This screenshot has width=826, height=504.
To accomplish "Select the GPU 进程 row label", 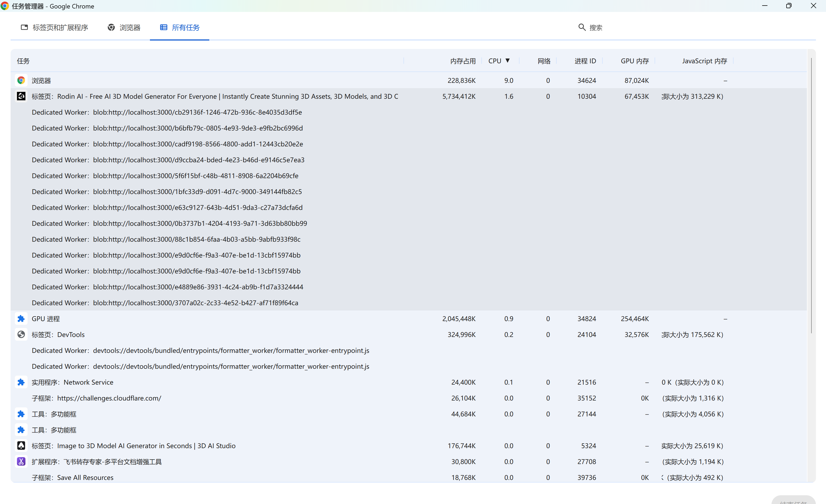I will [x=46, y=319].
